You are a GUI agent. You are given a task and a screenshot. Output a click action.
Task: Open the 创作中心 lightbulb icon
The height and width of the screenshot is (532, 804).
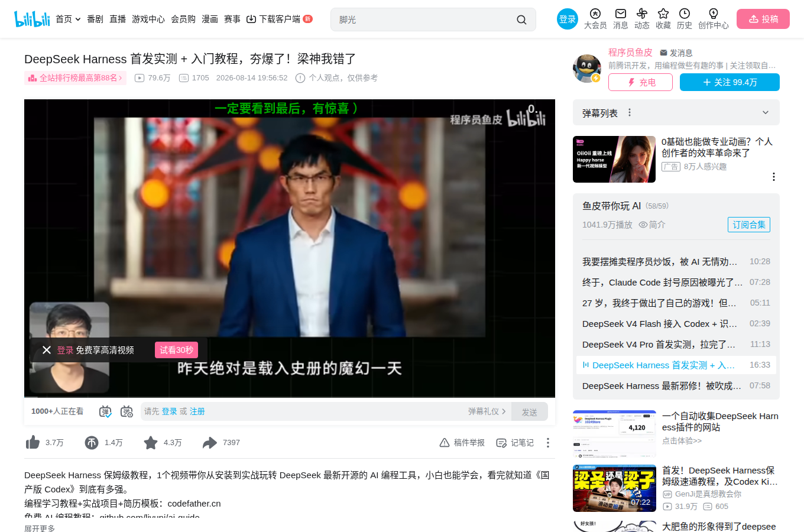pyautogui.click(x=714, y=14)
